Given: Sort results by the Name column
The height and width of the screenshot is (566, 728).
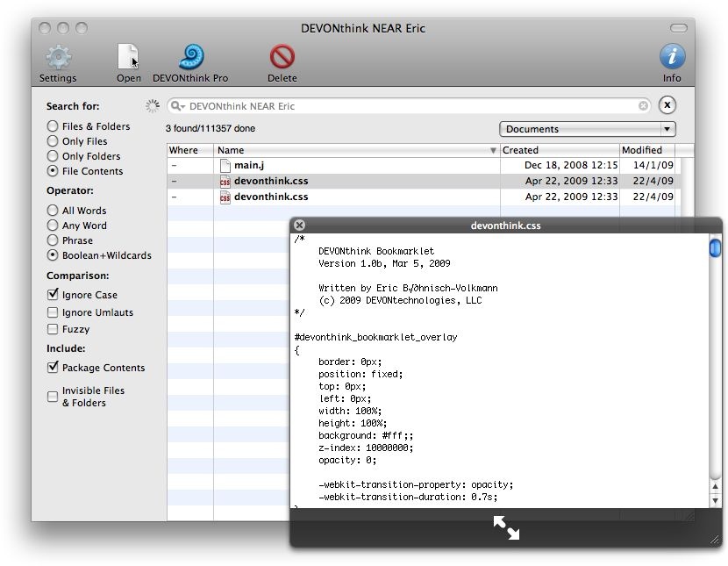Looking at the screenshot, I should click(x=351, y=150).
